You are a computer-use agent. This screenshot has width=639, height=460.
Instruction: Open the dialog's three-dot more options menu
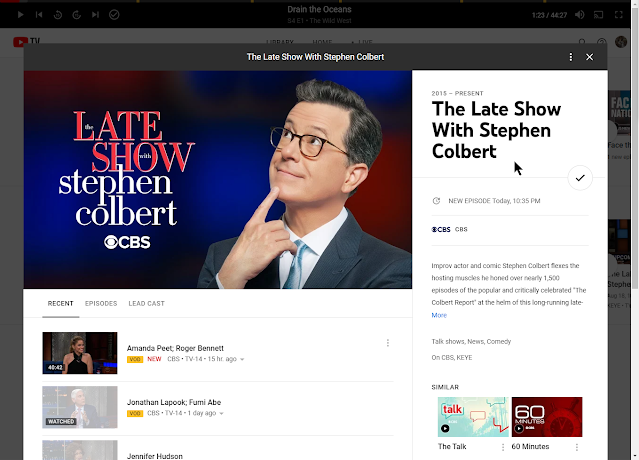(x=571, y=57)
